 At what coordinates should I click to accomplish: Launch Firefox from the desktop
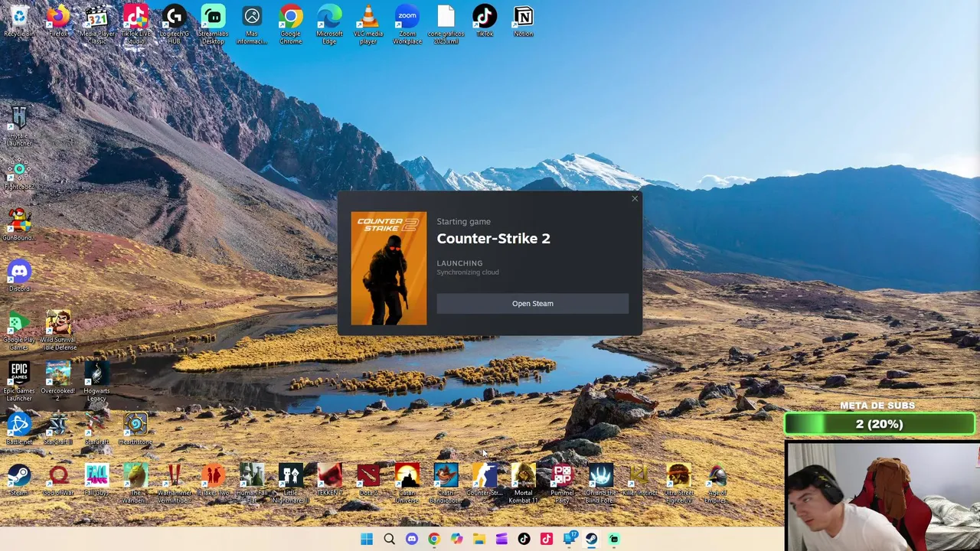click(x=58, y=21)
